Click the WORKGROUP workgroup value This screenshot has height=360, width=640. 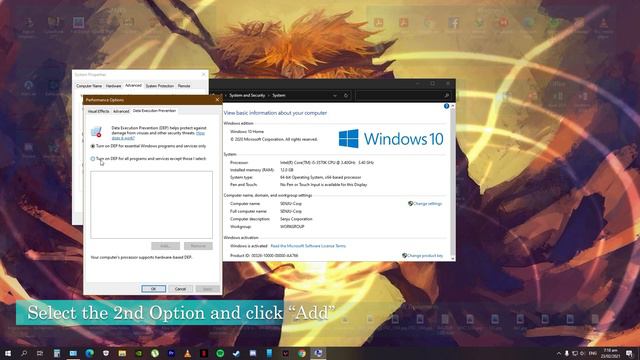(292, 227)
